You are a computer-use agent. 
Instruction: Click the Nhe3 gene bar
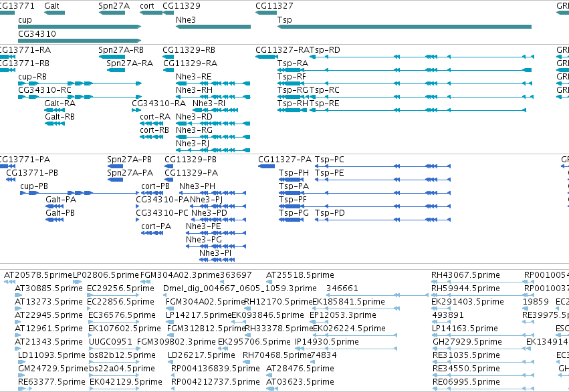(x=213, y=27)
